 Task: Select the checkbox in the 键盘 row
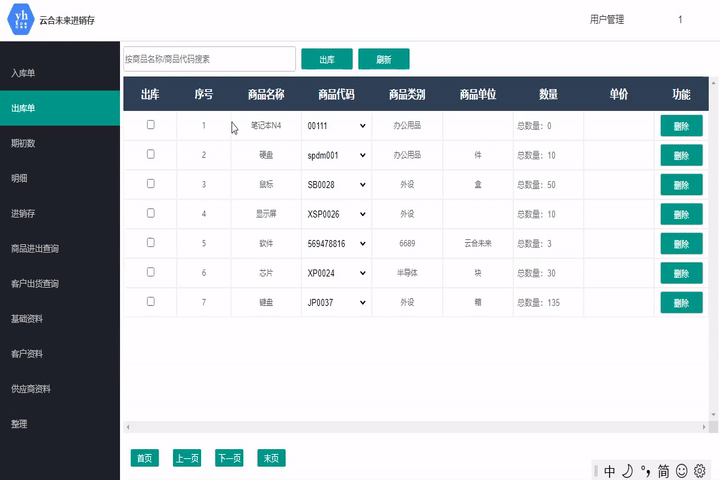151,301
